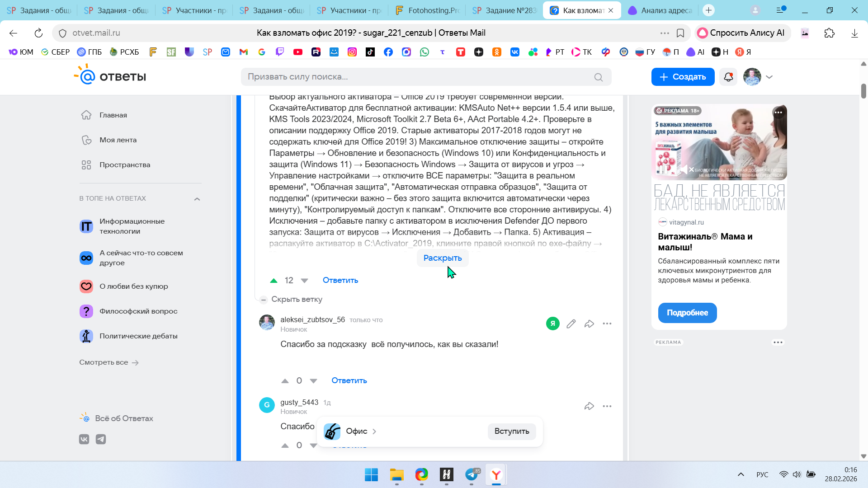The height and width of the screenshot is (488, 868).
Task: Reload the page with the refresh icon
Action: coord(38,33)
